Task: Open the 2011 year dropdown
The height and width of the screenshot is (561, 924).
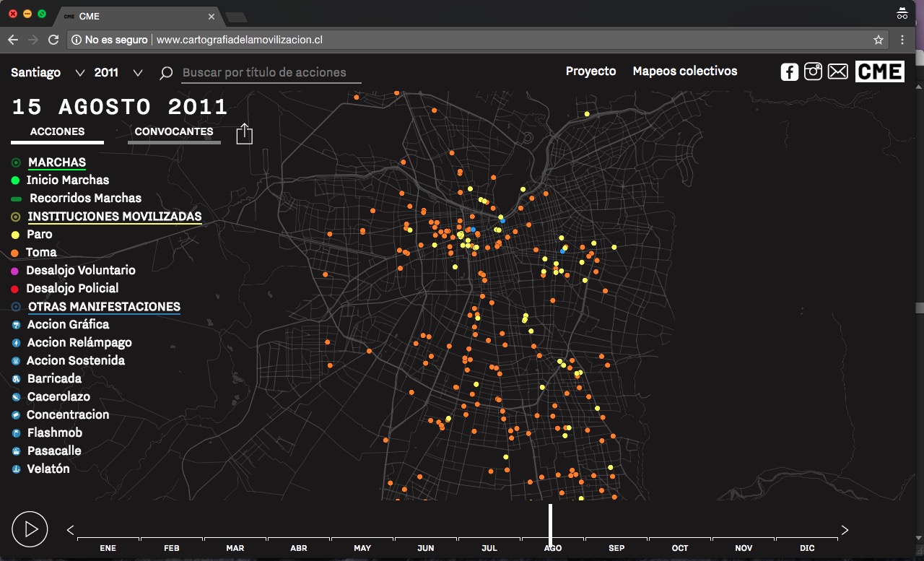Action: [x=118, y=72]
